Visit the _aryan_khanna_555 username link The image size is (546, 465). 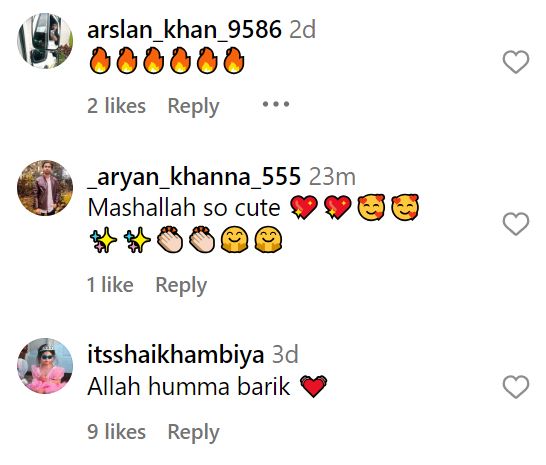(x=194, y=177)
